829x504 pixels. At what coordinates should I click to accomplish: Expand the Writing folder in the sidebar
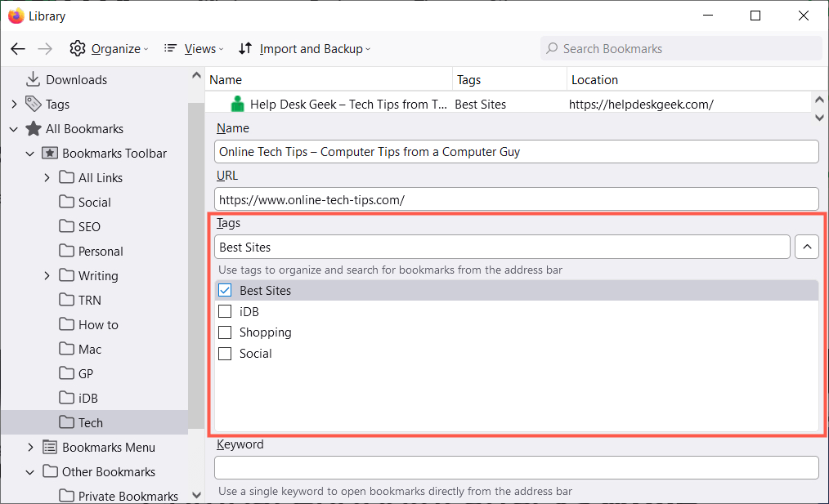coord(47,275)
